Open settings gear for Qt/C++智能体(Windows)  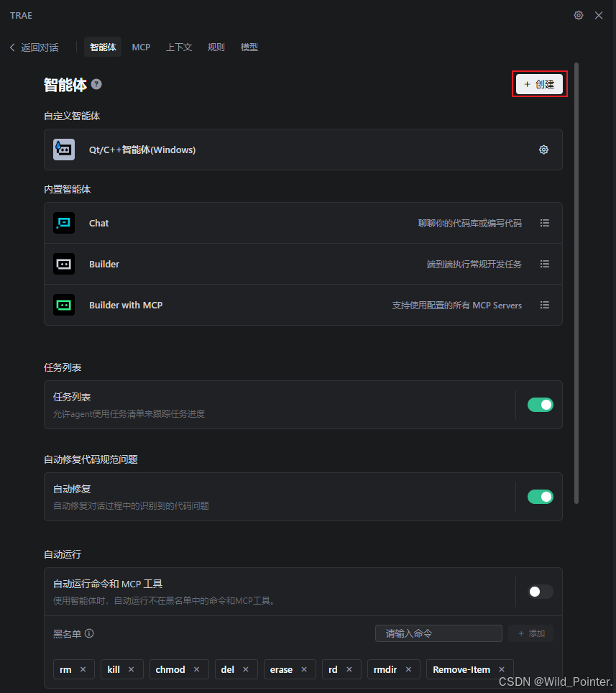click(543, 150)
